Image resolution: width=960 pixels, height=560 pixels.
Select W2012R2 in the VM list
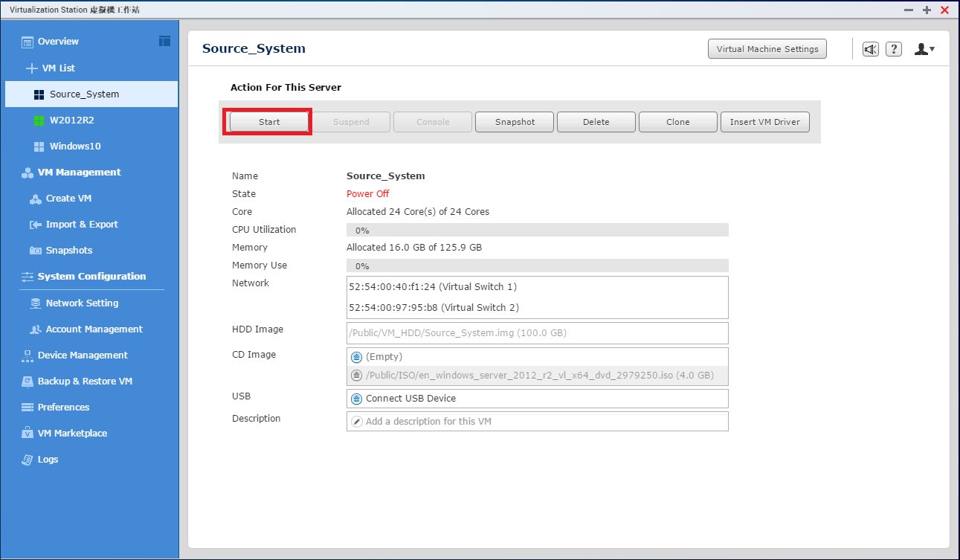click(71, 120)
